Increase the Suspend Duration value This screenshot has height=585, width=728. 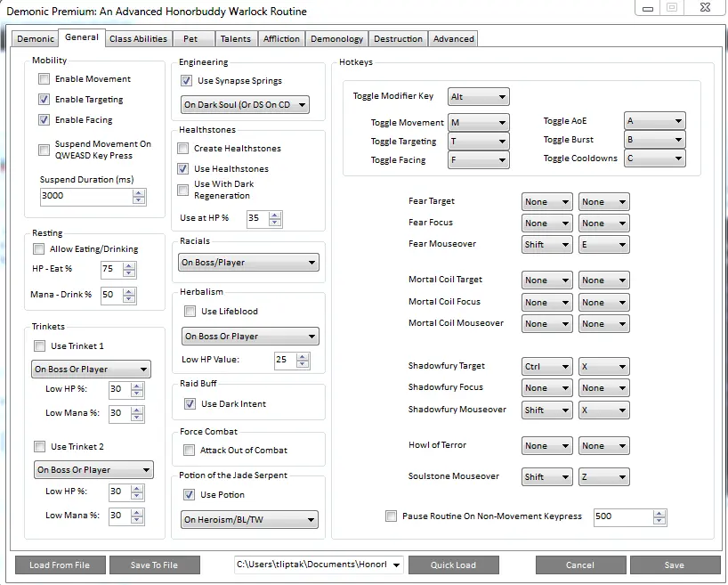[138, 193]
